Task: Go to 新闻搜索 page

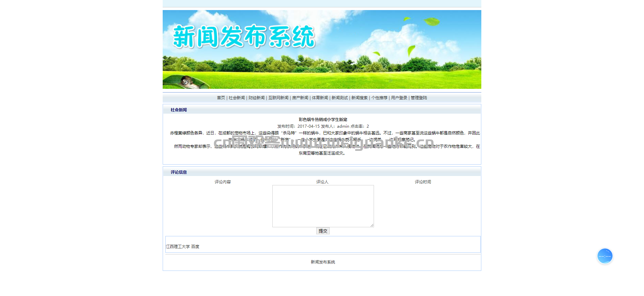Action: click(360, 98)
